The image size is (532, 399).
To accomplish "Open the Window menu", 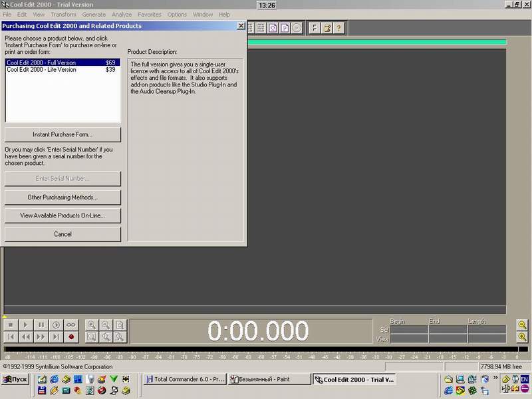I will pyautogui.click(x=203, y=15).
